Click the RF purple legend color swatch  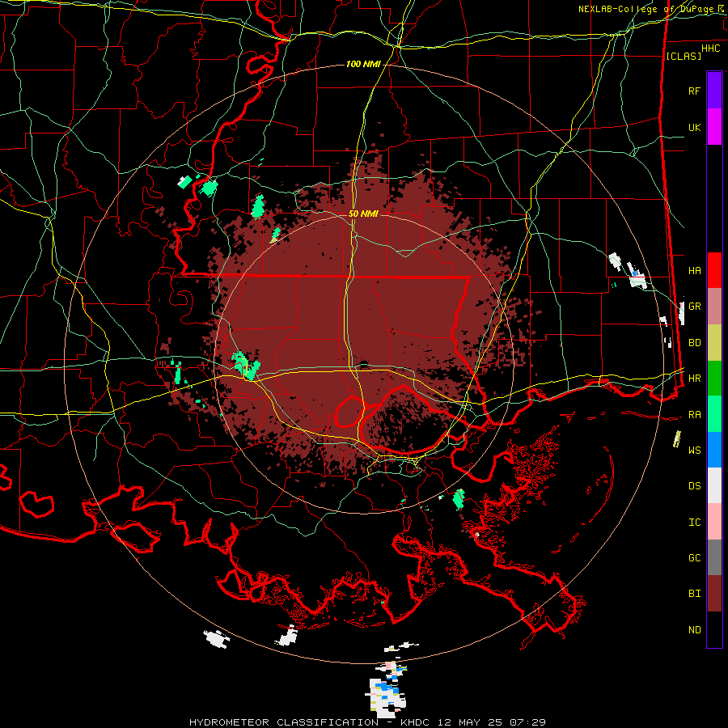(714, 91)
